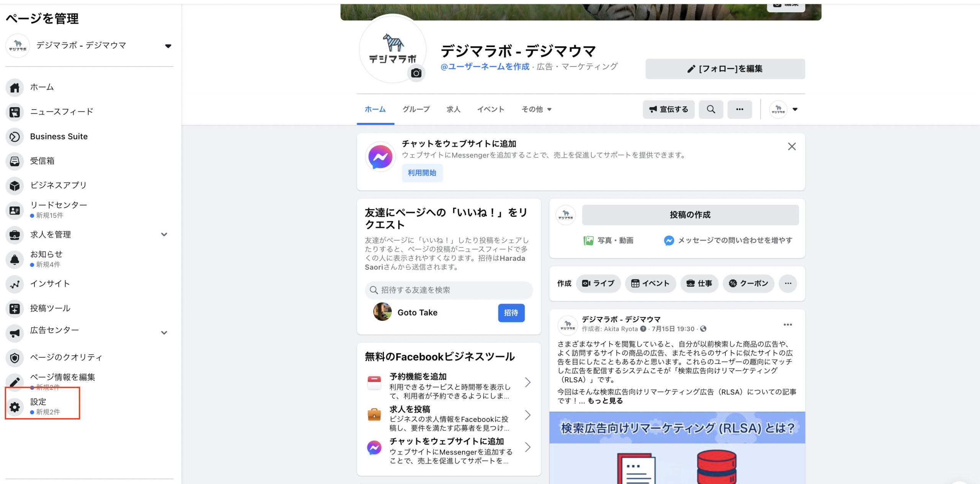
Task: Click the 招待 button for Goto Take
Action: (x=511, y=313)
